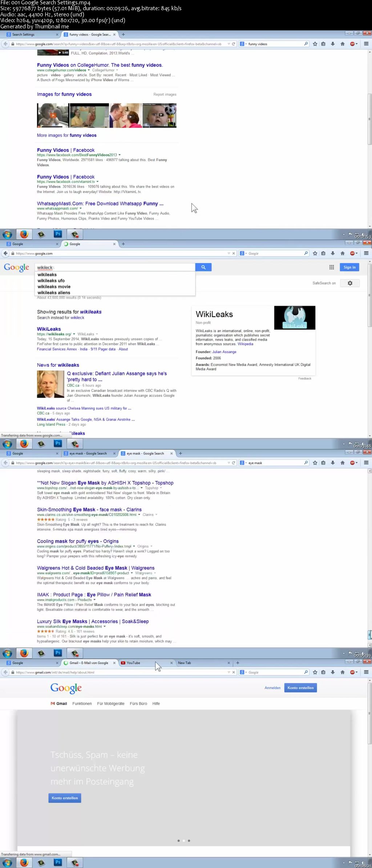
Task: Open the downloads arrow in the funny videos browser
Action: 333,44
